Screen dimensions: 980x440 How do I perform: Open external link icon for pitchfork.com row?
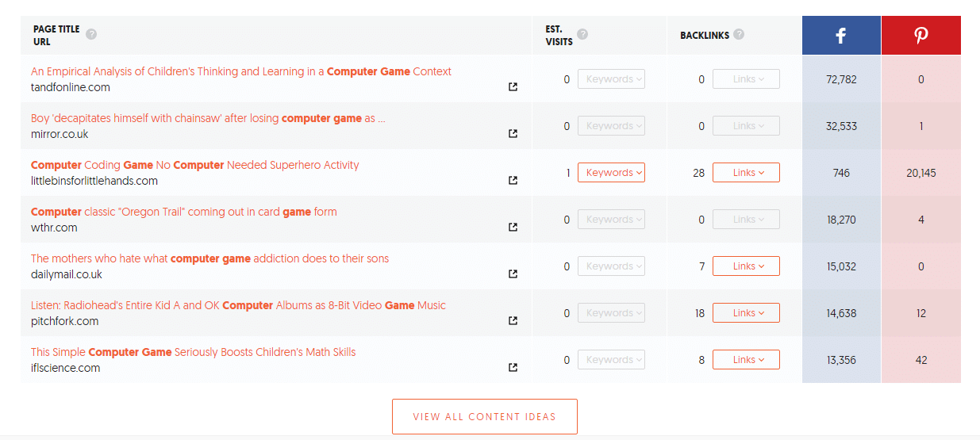pyautogui.click(x=513, y=321)
